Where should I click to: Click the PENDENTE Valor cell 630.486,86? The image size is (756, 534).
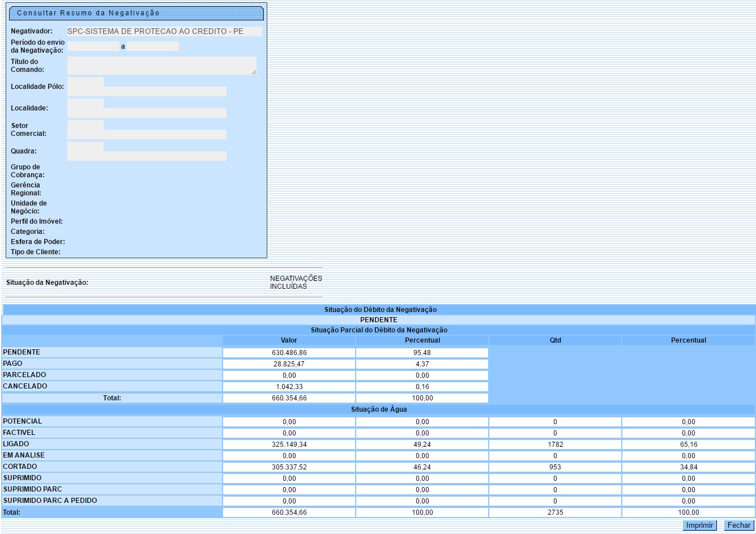[289, 353]
